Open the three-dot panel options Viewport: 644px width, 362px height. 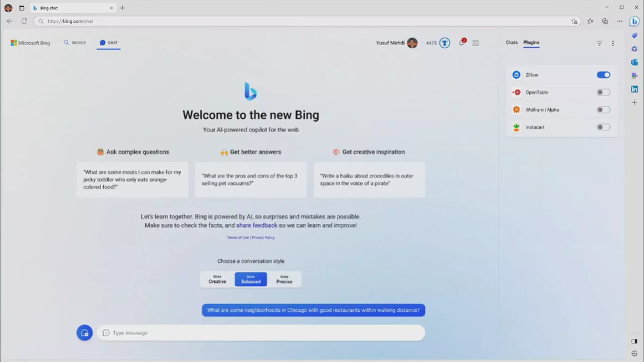[x=613, y=43]
